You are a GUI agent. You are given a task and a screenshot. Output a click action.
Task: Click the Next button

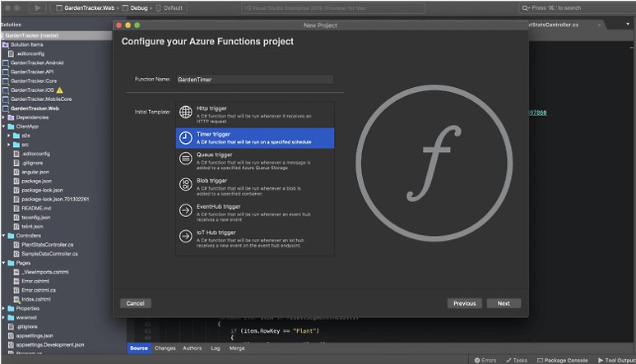pyautogui.click(x=504, y=303)
